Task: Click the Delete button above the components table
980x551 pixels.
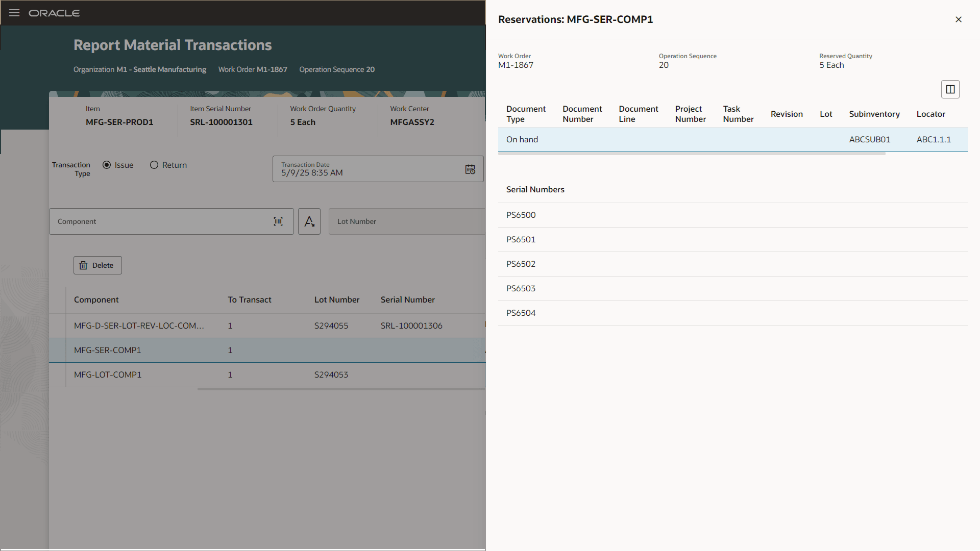Action: [x=97, y=265]
